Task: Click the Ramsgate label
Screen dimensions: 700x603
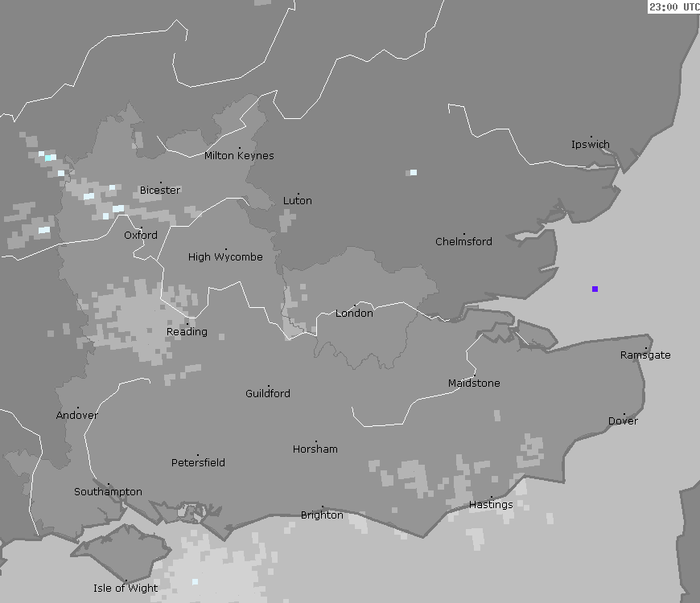Action: [x=645, y=355]
